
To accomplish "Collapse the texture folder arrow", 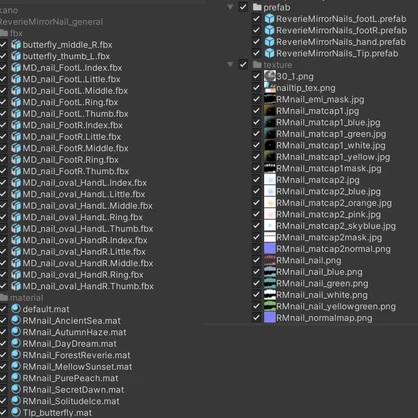I will (230, 64).
